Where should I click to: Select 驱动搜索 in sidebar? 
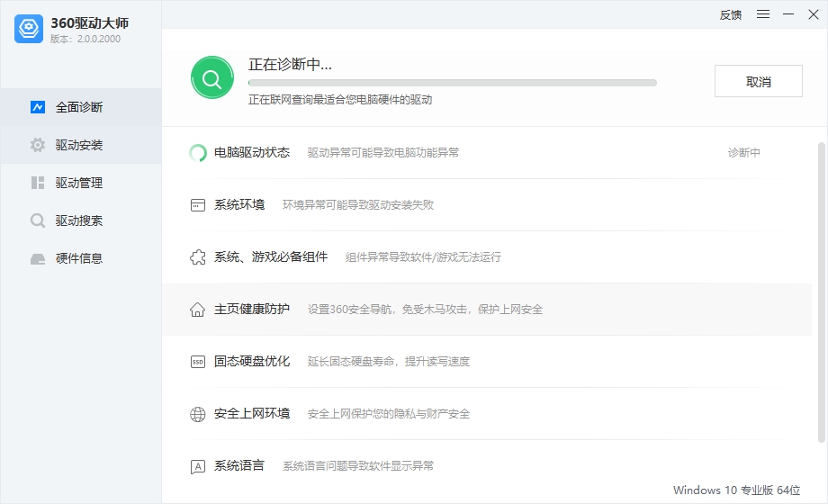tap(80, 220)
